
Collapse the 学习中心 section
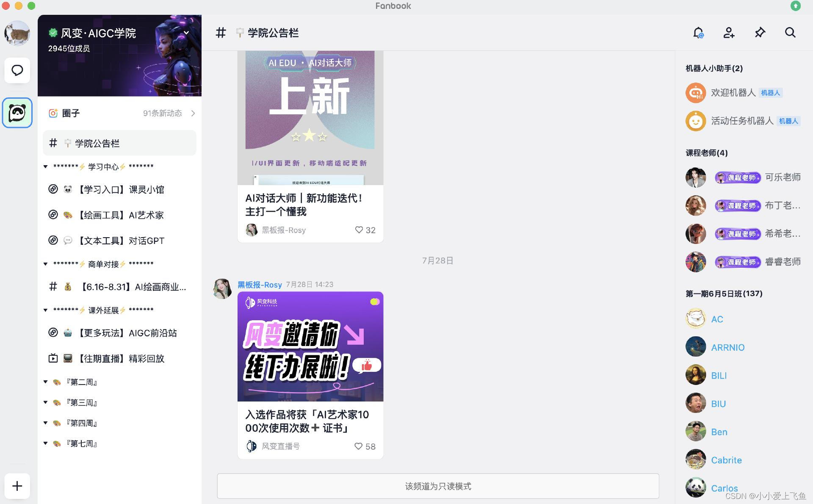click(46, 166)
